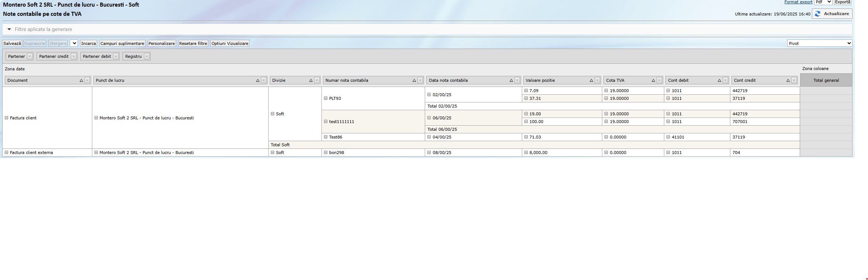Viewport: 868px width, 280px height.
Task: Open Optiuni Vizualizare
Action: coord(230,43)
